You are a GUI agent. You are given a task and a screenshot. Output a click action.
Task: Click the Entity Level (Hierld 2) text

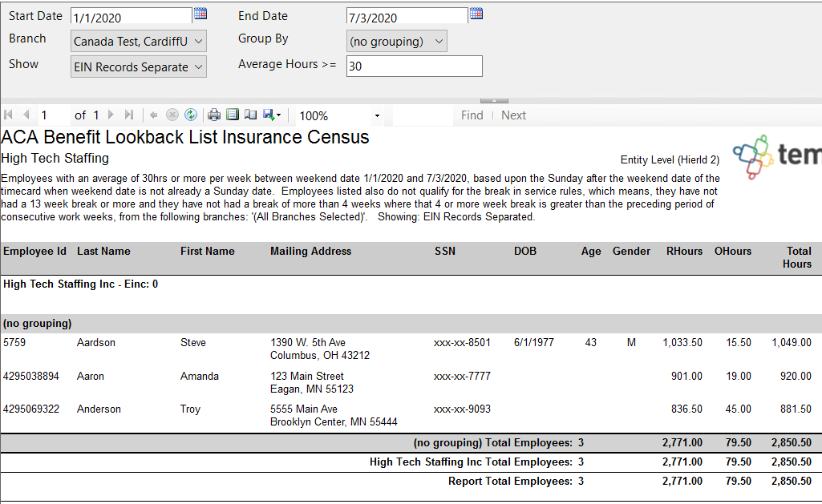(670, 159)
